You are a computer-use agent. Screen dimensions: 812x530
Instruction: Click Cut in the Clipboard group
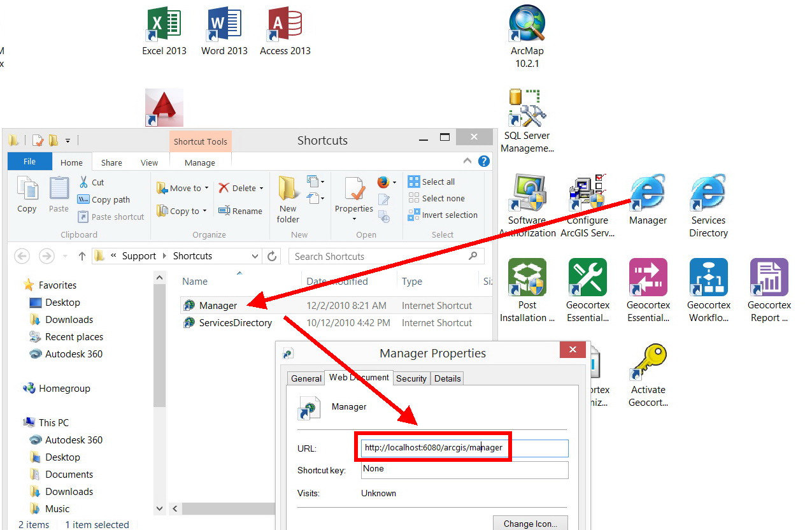[x=90, y=182]
